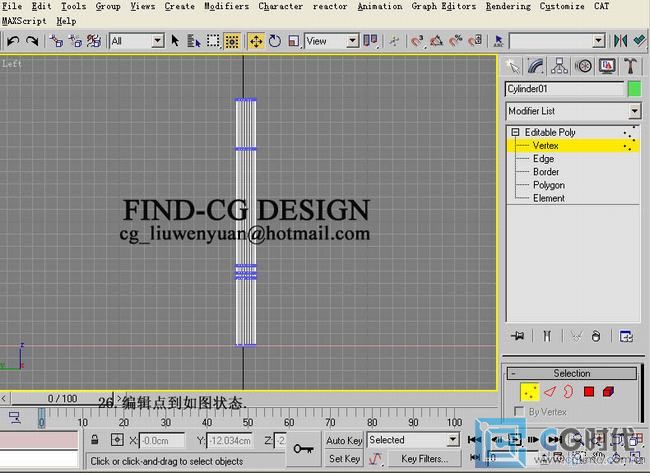Activate Bind to Space Warp tool

[x=94, y=41]
